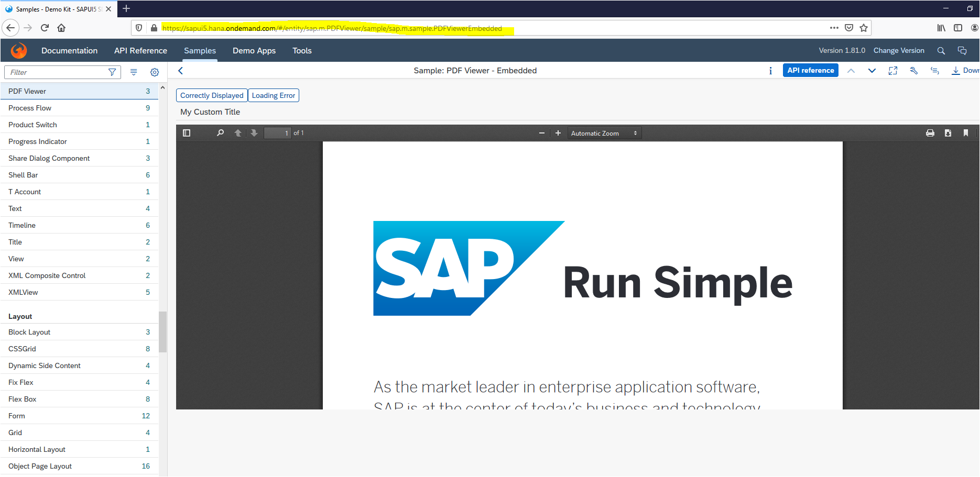
Task: Zoom out the PDF with the minus button
Action: pos(542,133)
